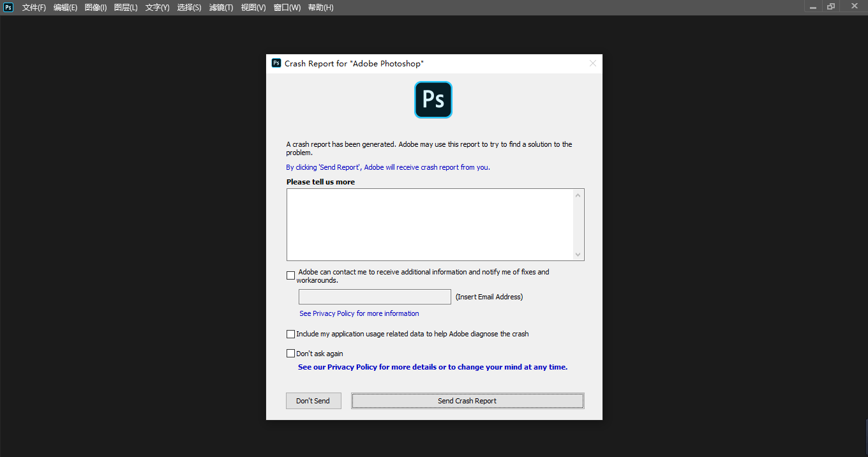868x457 pixels.
Task: Check include my application usage related data
Action: tap(290, 334)
